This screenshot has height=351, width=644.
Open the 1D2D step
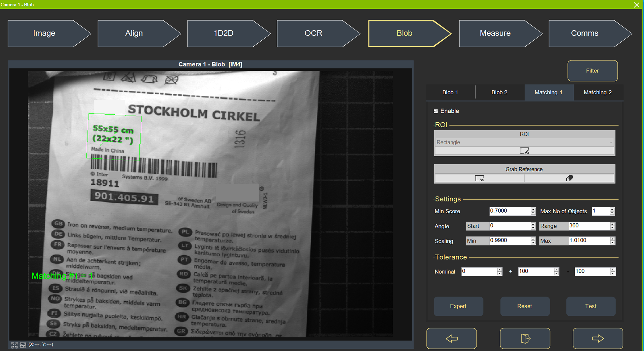pos(229,33)
